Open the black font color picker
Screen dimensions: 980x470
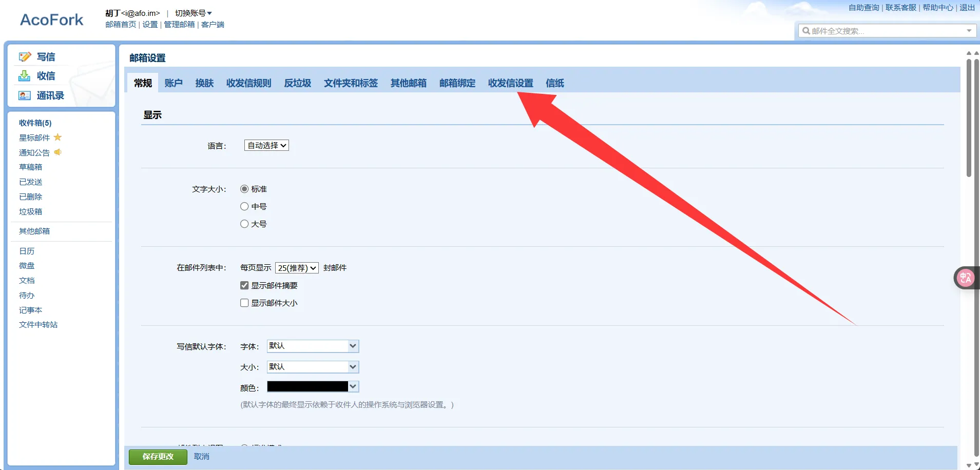[x=312, y=386]
